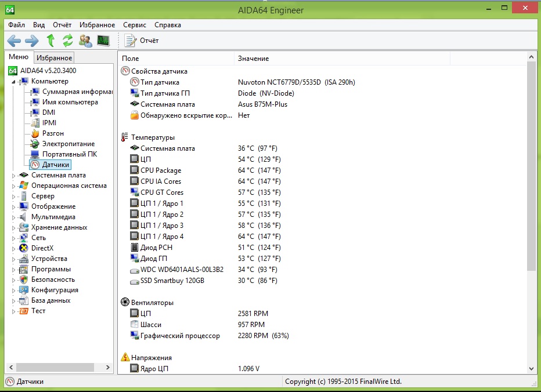Expand the Хранение данных tree node

(x=13, y=228)
